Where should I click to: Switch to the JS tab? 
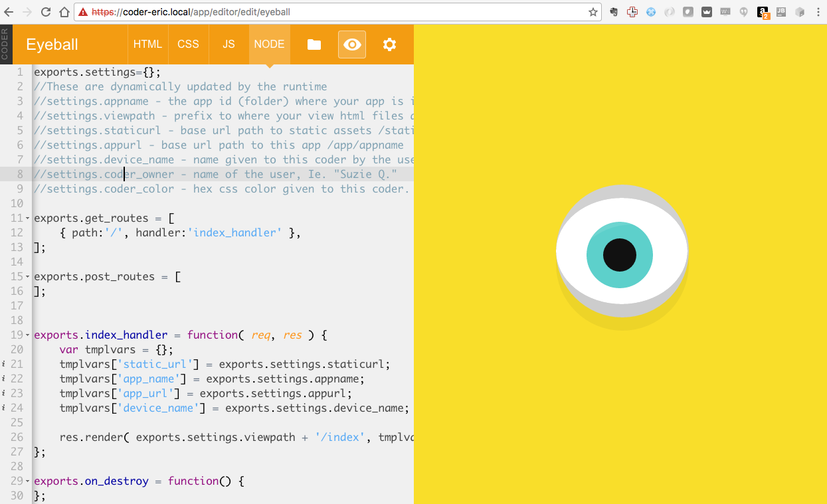tap(229, 44)
